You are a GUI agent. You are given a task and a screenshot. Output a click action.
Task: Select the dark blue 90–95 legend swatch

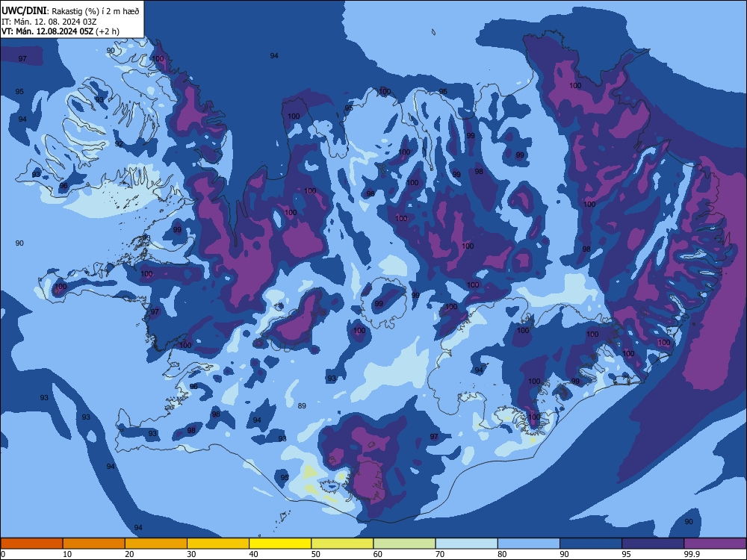pyautogui.click(x=591, y=544)
